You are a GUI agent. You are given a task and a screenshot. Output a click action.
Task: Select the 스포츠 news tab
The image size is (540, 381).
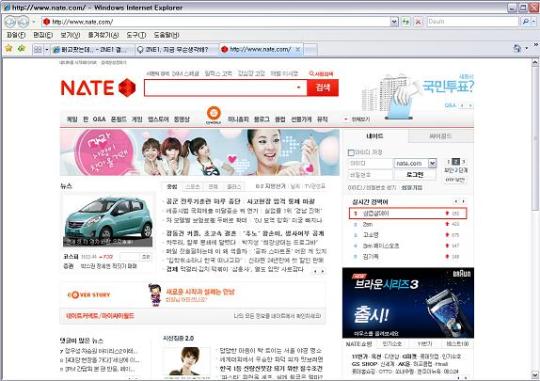pyautogui.click(x=193, y=187)
